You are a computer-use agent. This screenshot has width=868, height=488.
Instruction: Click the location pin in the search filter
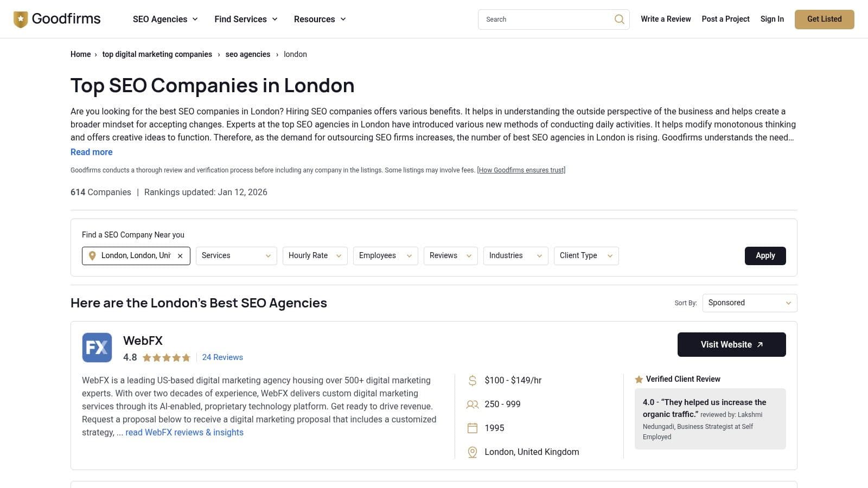click(x=92, y=255)
